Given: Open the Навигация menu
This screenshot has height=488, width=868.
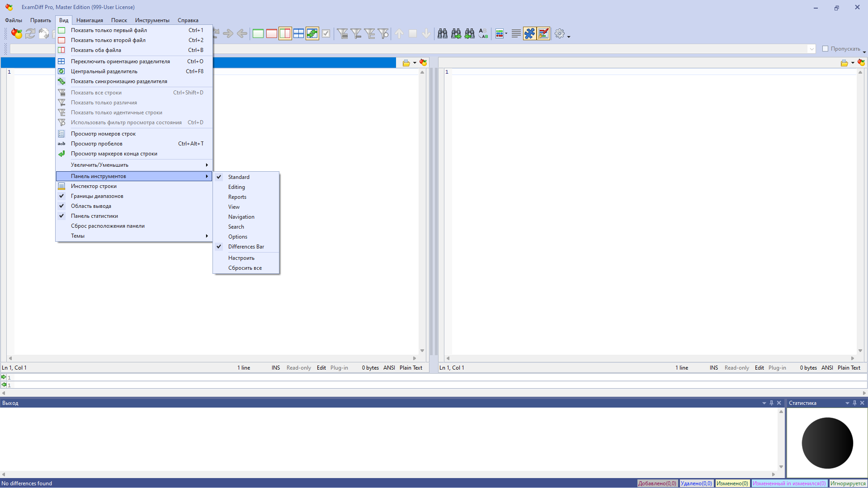Looking at the screenshot, I should 90,20.
